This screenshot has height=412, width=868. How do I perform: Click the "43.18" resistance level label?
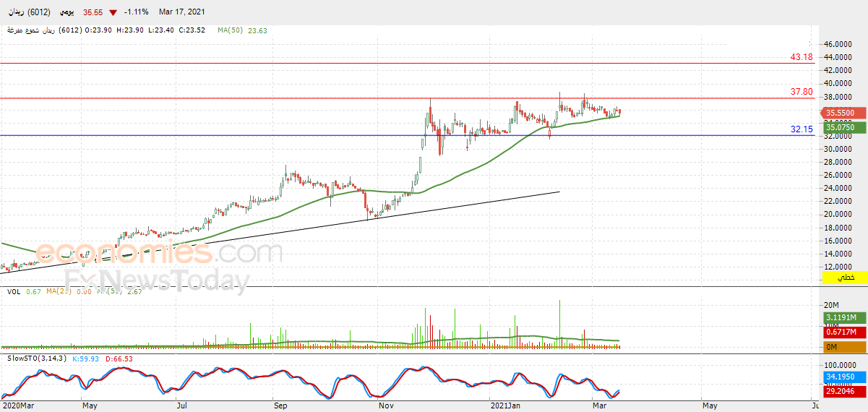(x=802, y=56)
